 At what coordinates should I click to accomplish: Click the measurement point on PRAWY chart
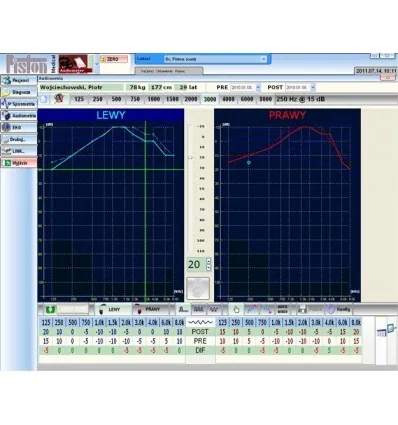coord(249,163)
